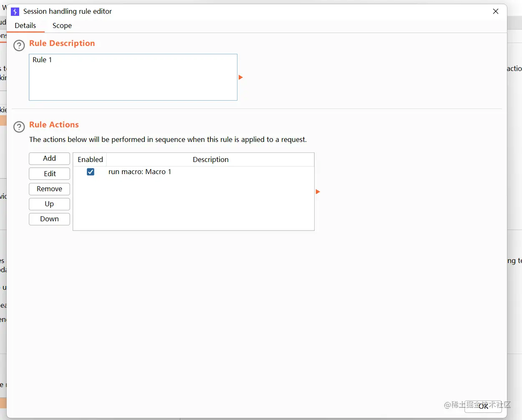The image size is (522, 420).
Task: Click the Burp Suite lightning title icon
Action: (15, 12)
